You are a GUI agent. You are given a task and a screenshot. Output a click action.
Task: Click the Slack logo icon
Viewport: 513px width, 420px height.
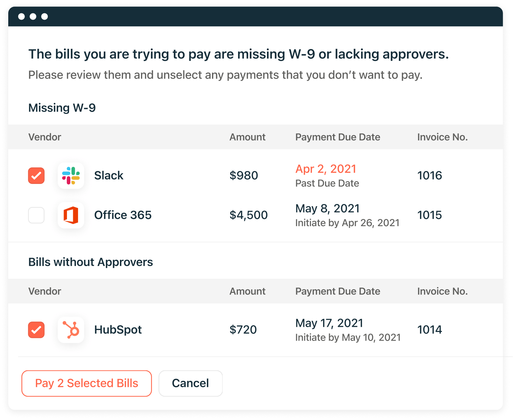(71, 176)
